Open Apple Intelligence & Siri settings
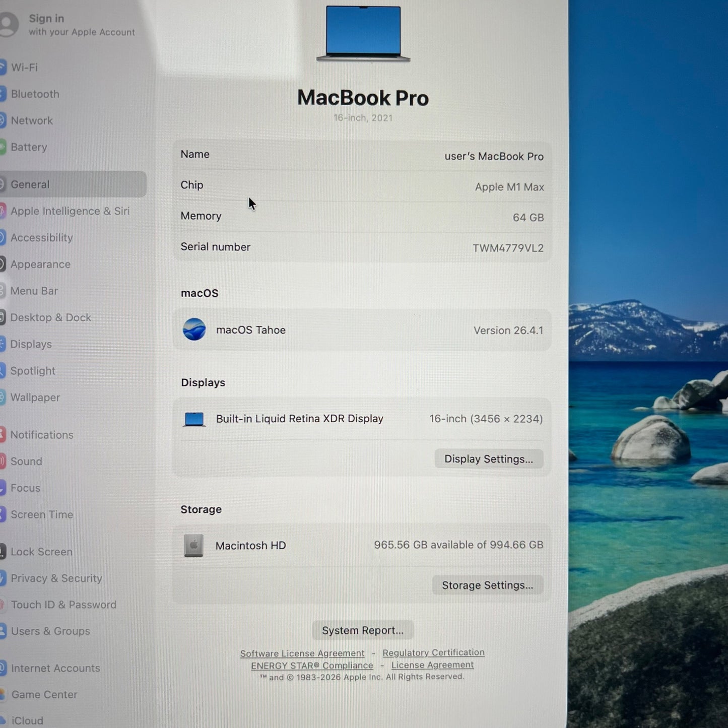 pos(70,211)
